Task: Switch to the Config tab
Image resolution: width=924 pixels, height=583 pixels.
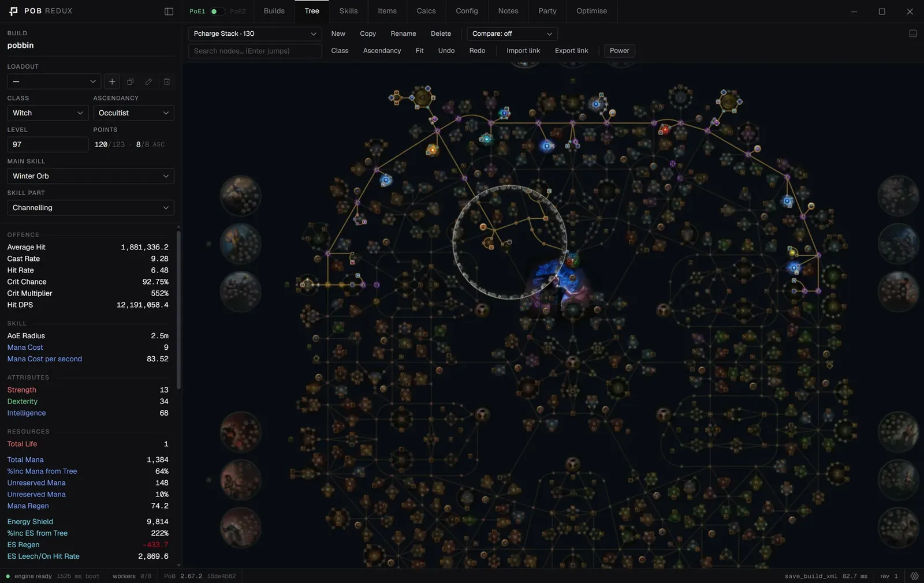Action: point(467,11)
